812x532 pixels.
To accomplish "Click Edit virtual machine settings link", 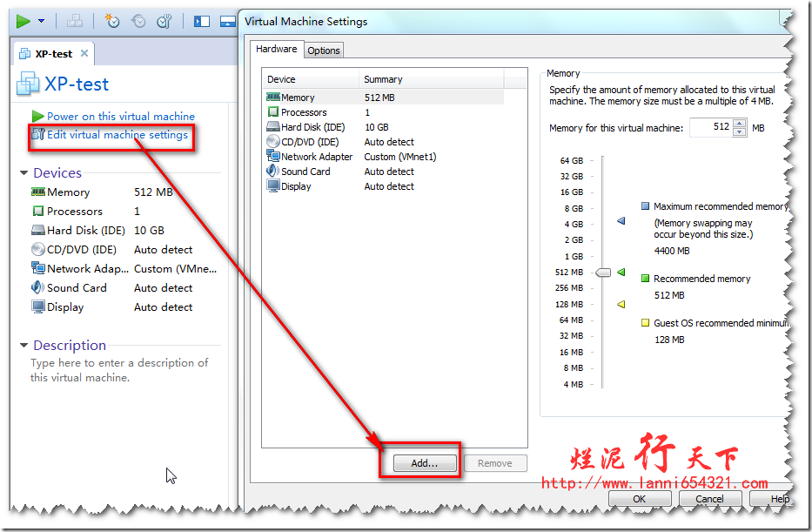I will [117, 135].
